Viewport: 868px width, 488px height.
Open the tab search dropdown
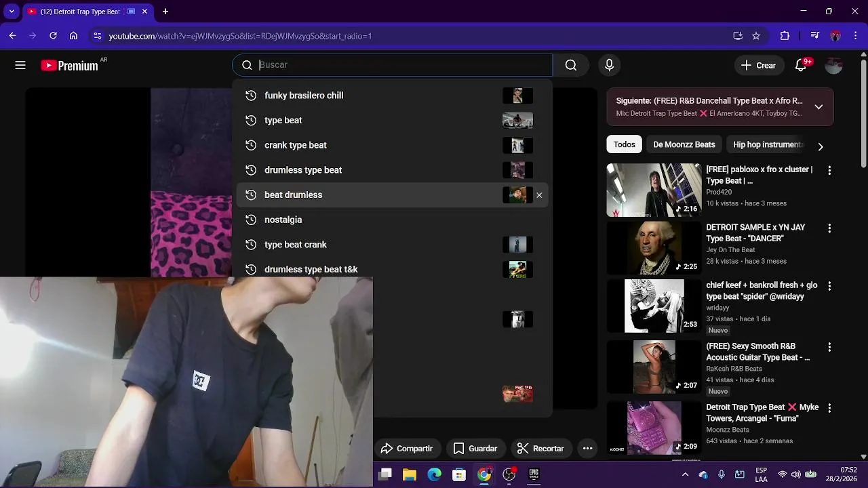click(x=12, y=12)
